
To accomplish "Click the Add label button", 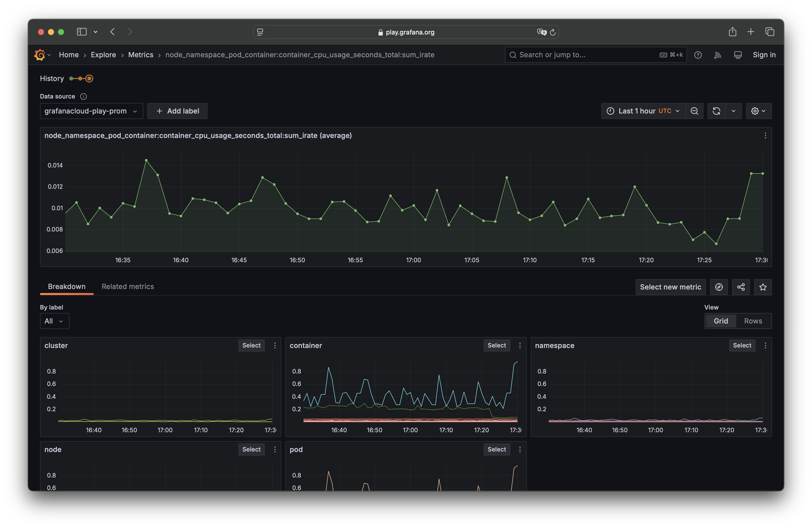I will (x=177, y=111).
